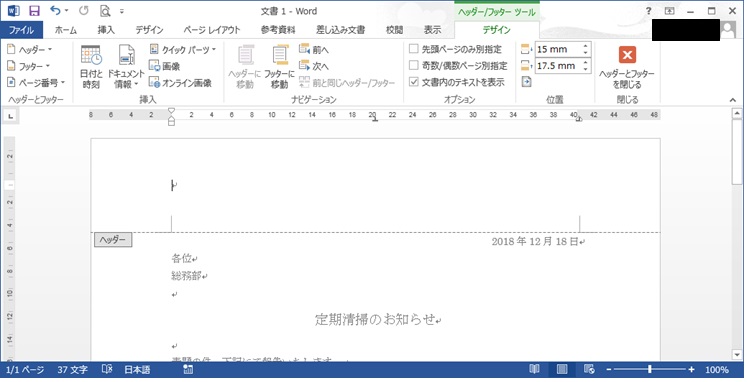The width and height of the screenshot is (747, 382).
Task: Zoom in with the plus button
Action: point(691,370)
